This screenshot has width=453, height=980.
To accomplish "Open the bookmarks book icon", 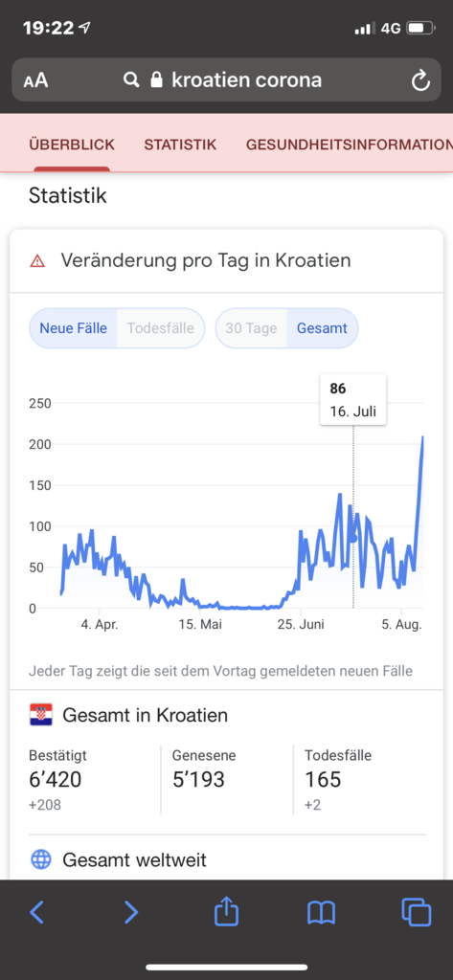I will coord(322,913).
